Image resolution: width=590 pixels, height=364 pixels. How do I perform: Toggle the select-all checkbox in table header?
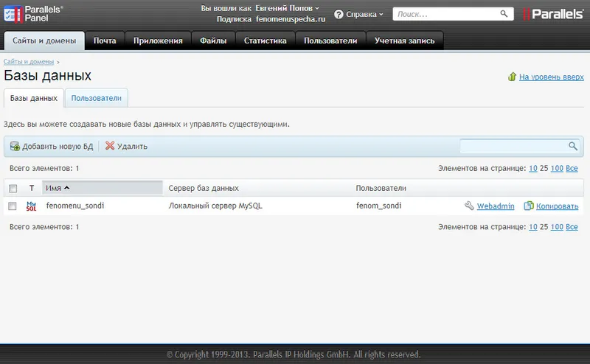point(13,188)
